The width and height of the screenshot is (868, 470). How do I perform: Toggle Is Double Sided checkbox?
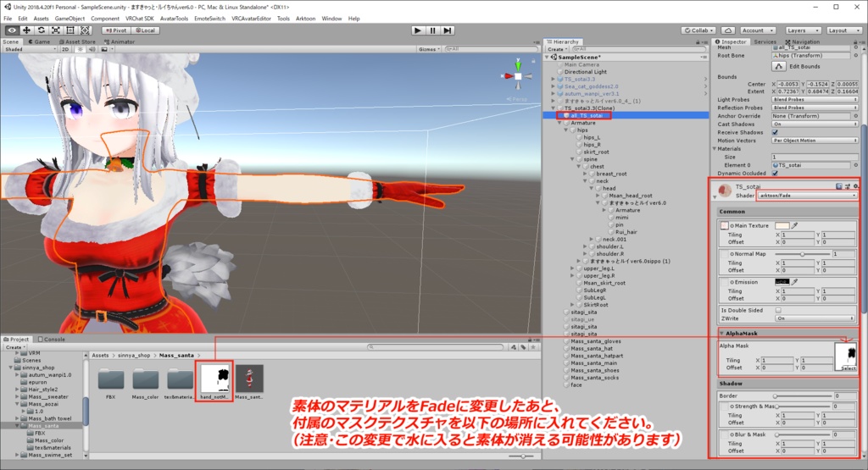coord(778,310)
